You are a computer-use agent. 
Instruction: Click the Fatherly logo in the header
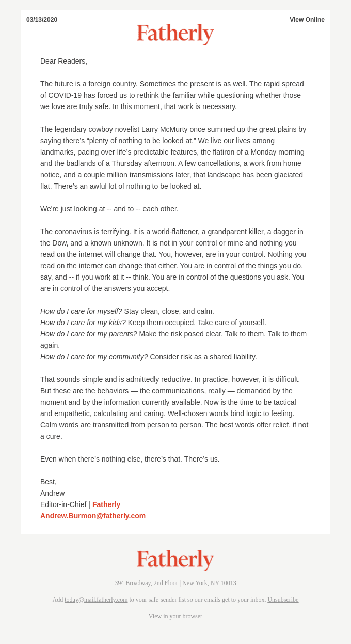[x=175, y=33]
